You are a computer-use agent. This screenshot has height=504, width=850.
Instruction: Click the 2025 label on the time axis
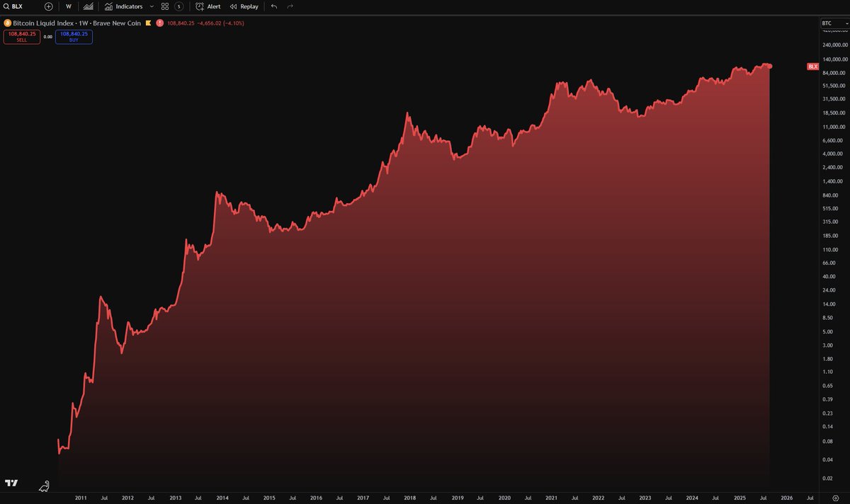tap(739, 498)
